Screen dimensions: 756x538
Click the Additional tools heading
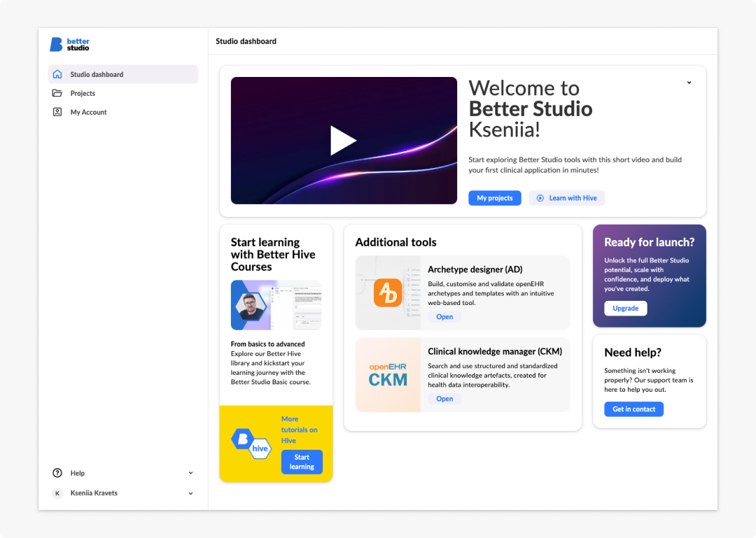pos(395,242)
